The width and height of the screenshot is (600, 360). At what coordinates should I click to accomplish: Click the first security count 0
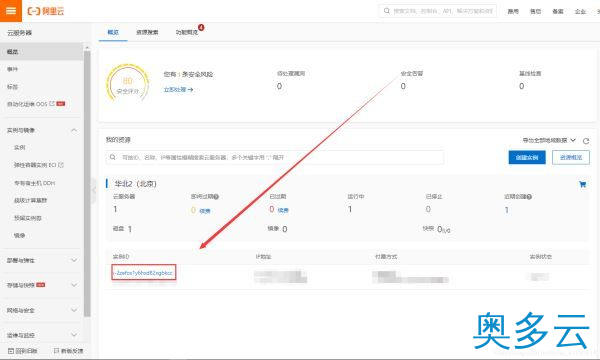point(279,86)
